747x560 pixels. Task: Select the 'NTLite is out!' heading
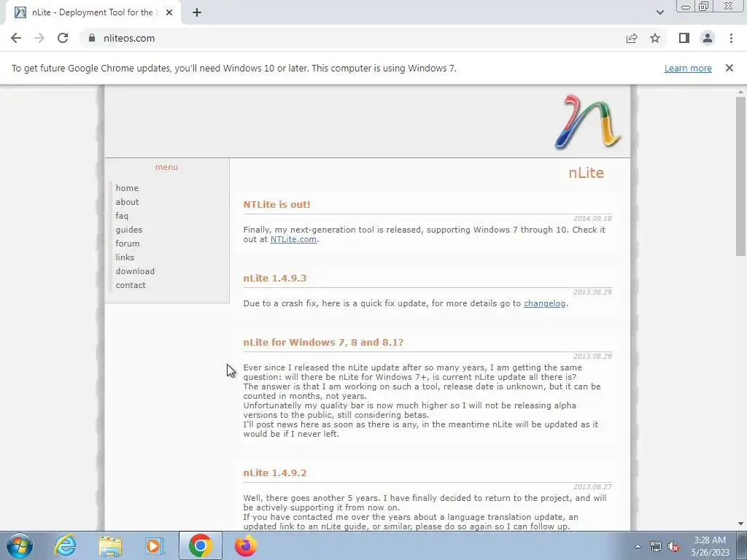(276, 204)
